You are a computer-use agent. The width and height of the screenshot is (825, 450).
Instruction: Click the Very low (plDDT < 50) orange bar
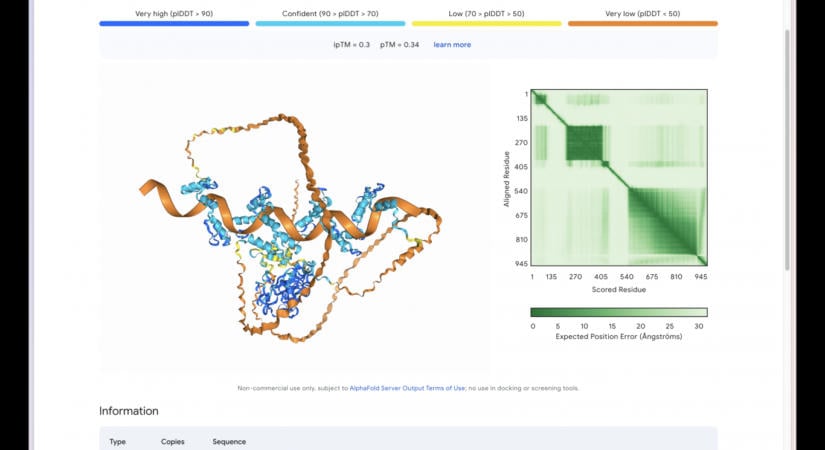pyautogui.click(x=643, y=24)
